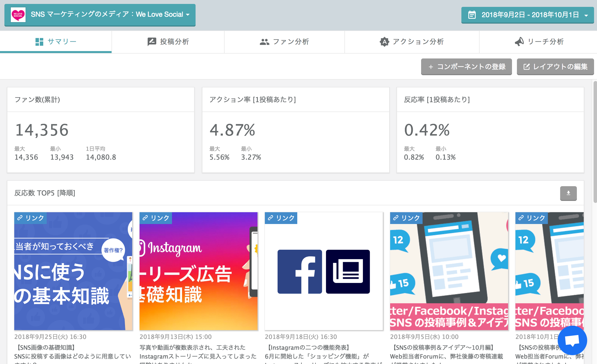Click the calendar icon in date selector
597x364 pixels.
pos(472,15)
